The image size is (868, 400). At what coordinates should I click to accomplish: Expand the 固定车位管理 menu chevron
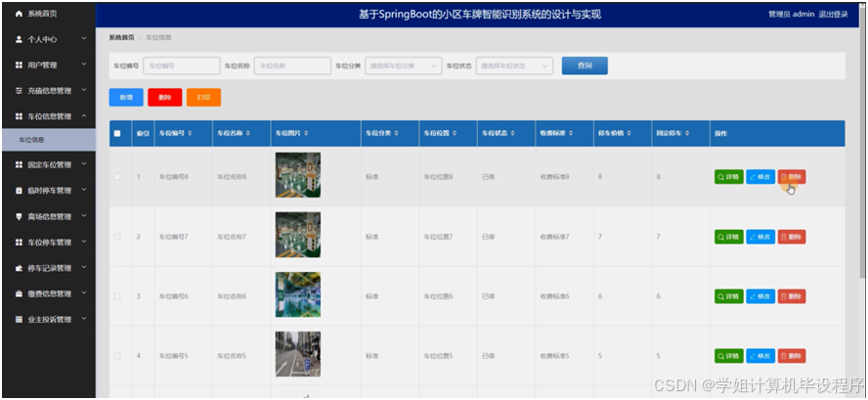tap(84, 164)
